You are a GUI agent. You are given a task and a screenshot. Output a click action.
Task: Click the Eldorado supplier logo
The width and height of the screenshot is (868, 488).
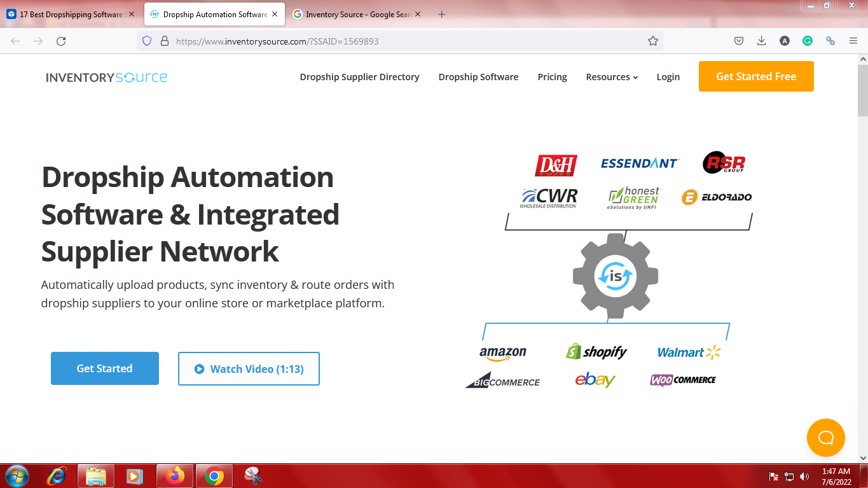click(716, 197)
